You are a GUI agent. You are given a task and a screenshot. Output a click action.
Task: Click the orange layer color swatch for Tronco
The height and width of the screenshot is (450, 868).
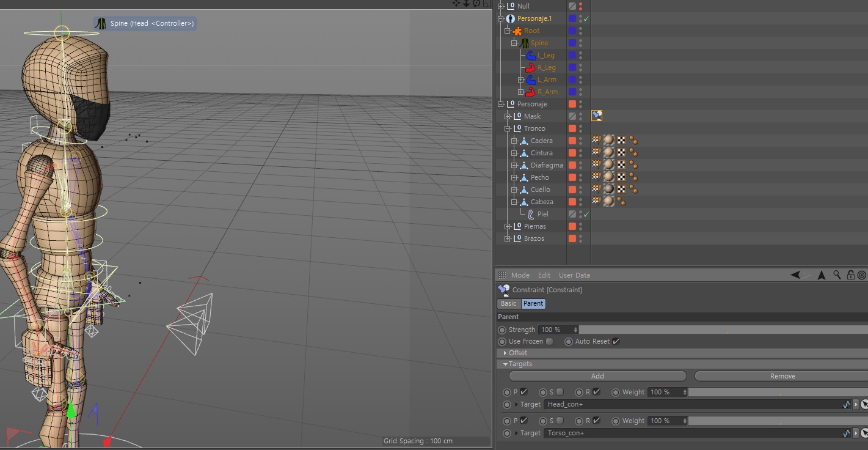(x=572, y=128)
